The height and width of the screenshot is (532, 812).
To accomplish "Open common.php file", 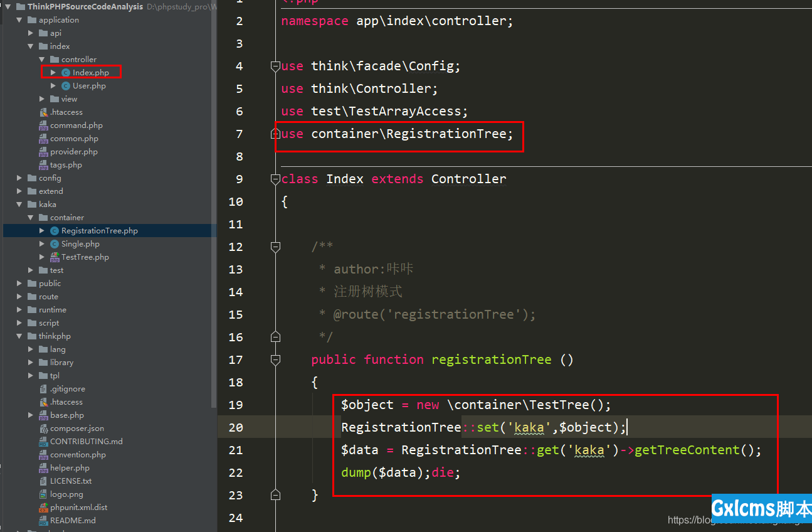I will [74, 139].
